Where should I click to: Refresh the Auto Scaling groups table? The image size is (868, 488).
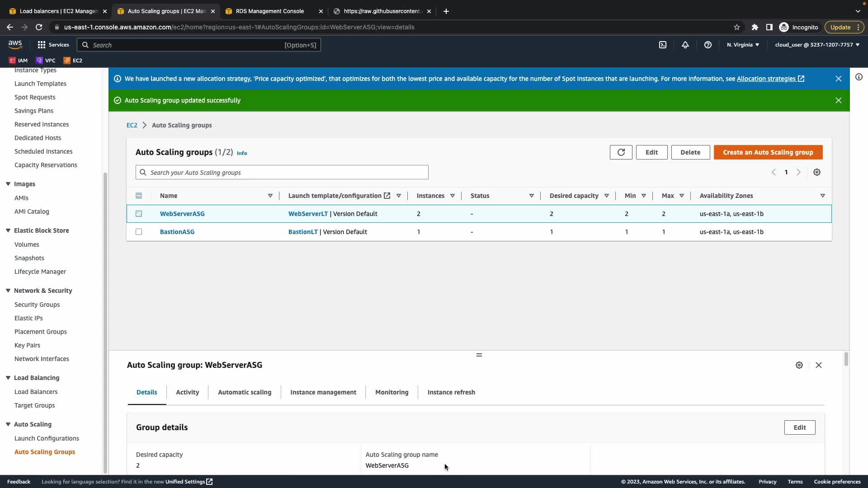(621, 152)
